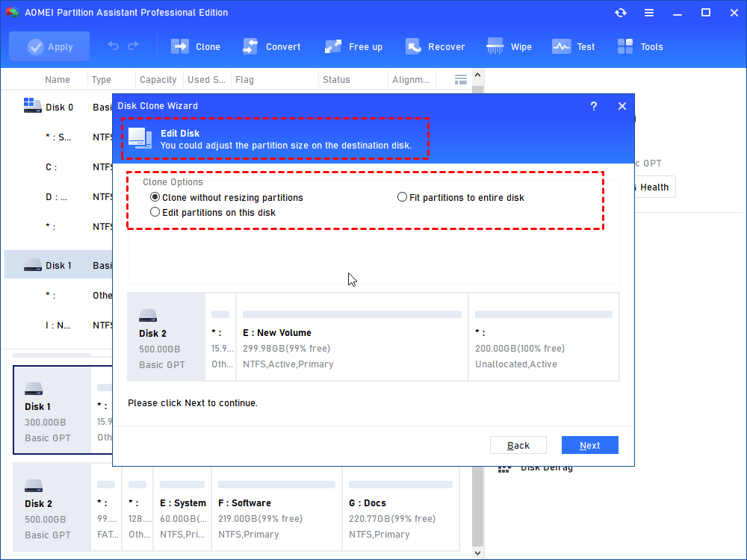Image resolution: width=747 pixels, height=560 pixels.
Task: Click the Disk Clone Wizard help icon
Action: (594, 106)
